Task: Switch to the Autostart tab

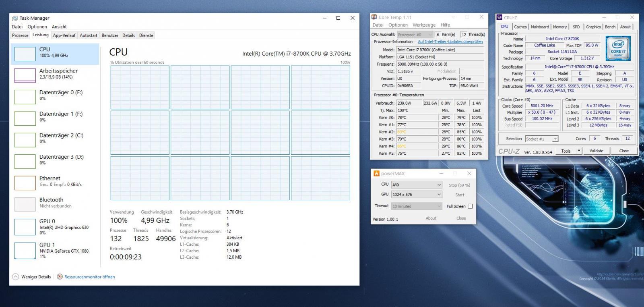Action: [89, 35]
